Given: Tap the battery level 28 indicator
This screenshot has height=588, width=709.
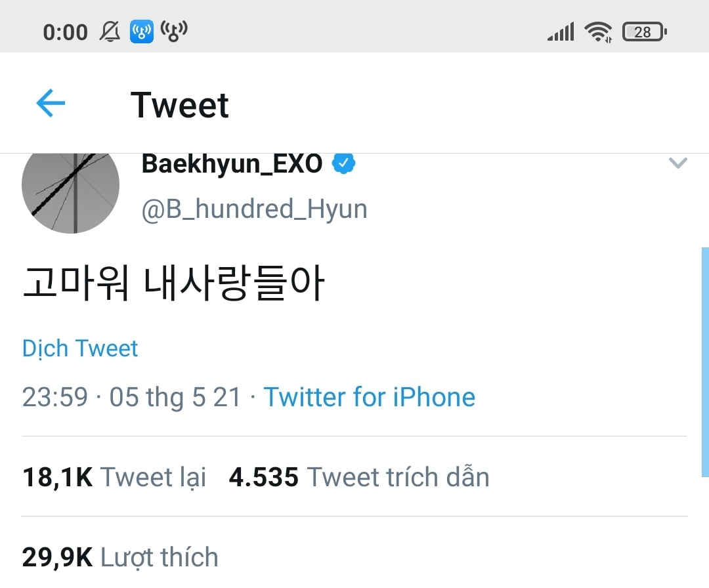Looking at the screenshot, I should (x=645, y=32).
